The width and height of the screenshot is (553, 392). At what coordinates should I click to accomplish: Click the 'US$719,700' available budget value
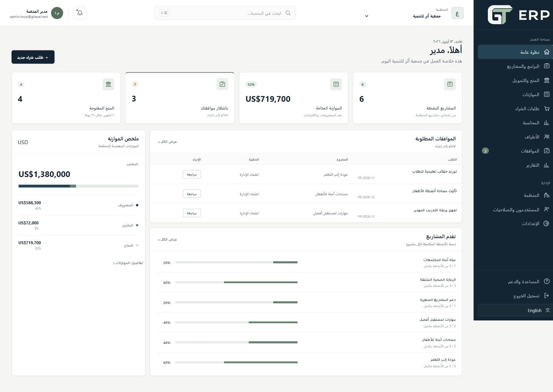(x=268, y=99)
